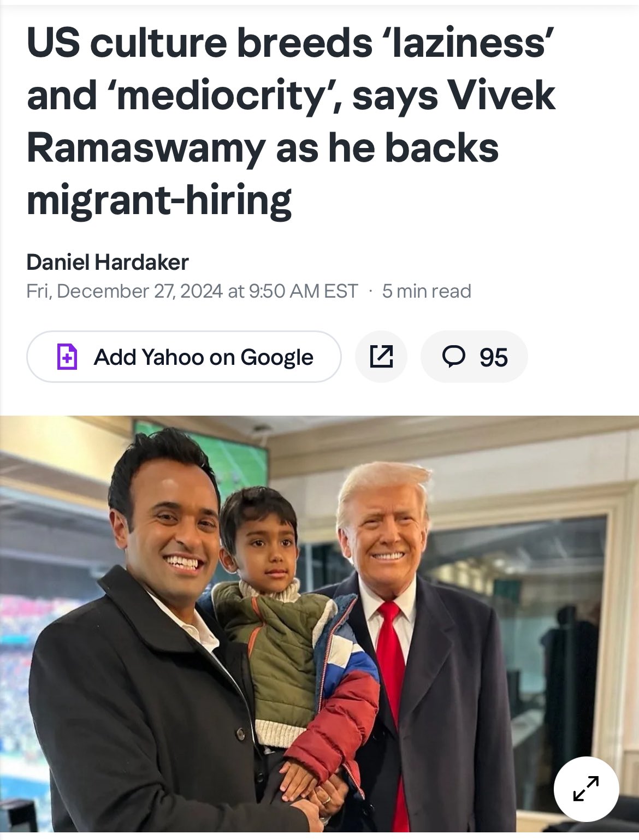Screen dimensions: 639x840
Task: Click the article headline text
Action: click(x=291, y=122)
